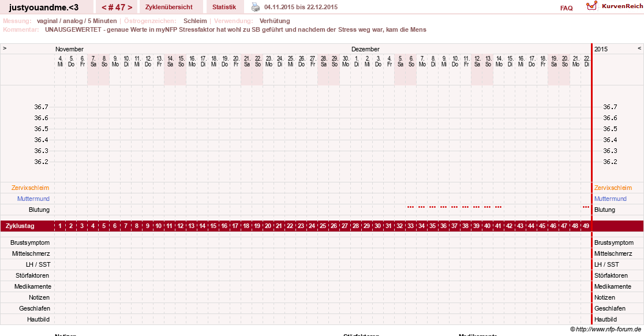Click the Dezember month header
The image size is (644, 336).
click(x=365, y=49)
